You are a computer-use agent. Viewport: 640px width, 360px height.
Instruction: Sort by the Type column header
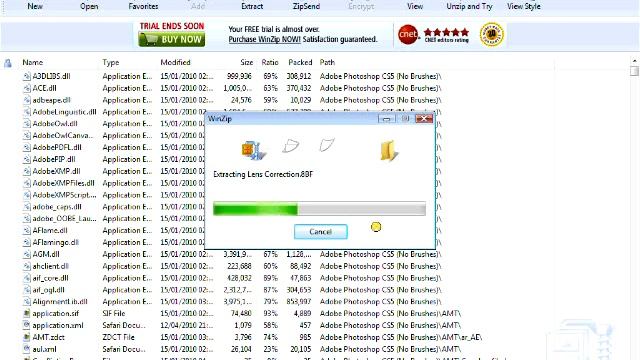pyautogui.click(x=111, y=62)
